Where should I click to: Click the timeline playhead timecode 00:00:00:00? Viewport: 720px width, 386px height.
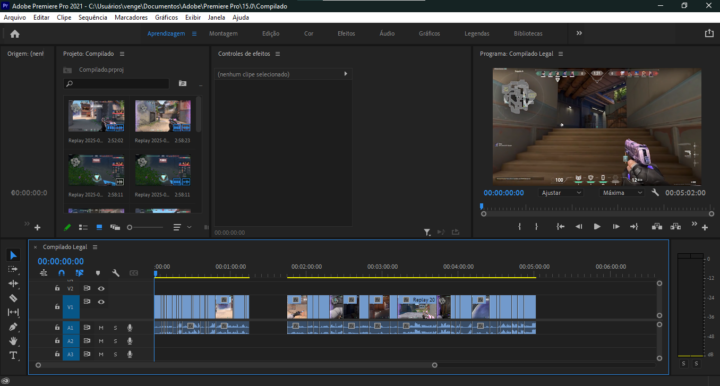(61, 261)
